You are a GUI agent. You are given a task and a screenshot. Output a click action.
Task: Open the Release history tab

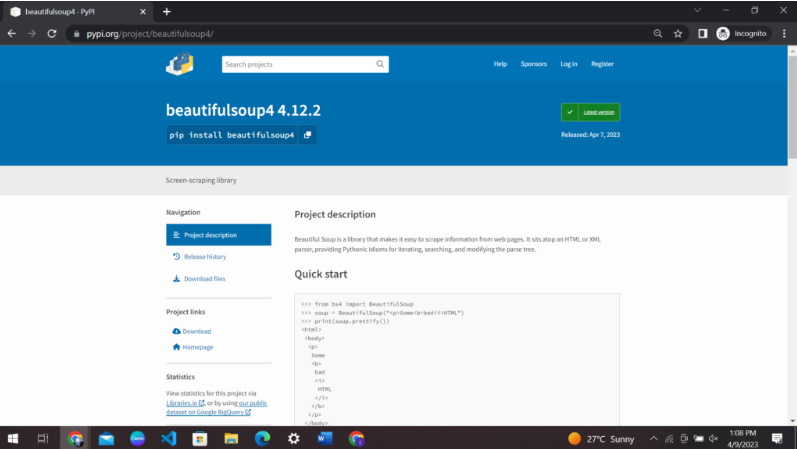[x=204, y=257]
